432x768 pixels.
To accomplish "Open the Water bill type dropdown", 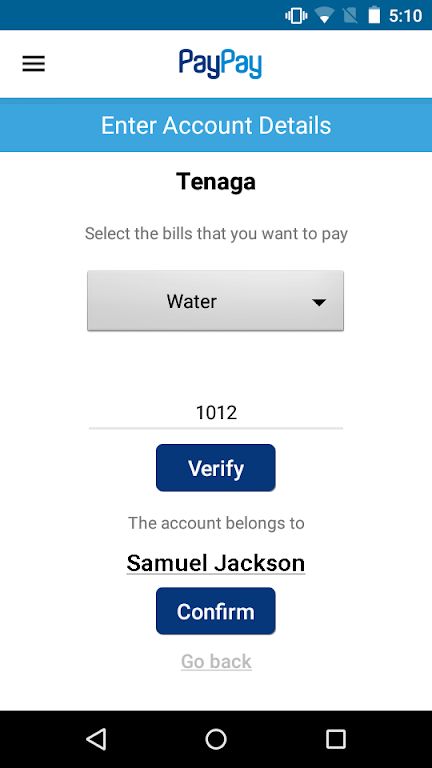I will [x=216, y=301].
